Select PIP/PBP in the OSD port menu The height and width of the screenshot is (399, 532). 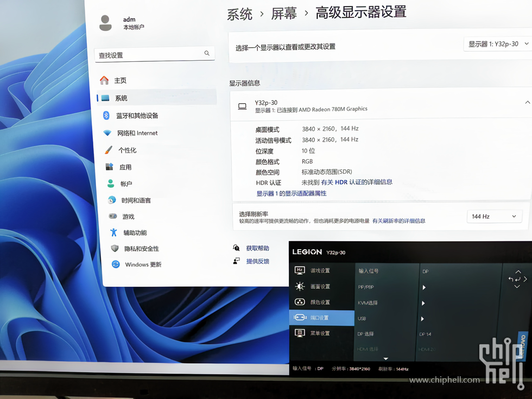click(366, 287)
